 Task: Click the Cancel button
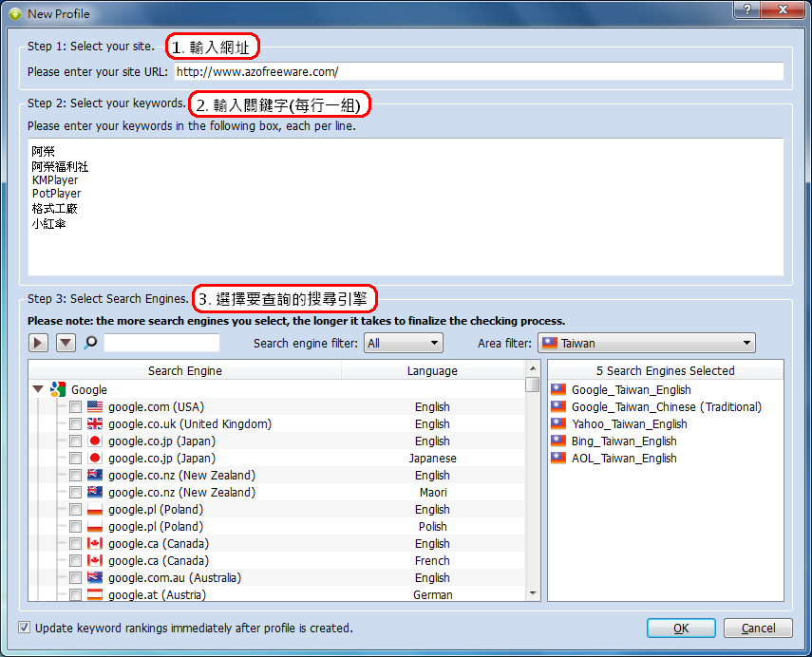point(758,628)
